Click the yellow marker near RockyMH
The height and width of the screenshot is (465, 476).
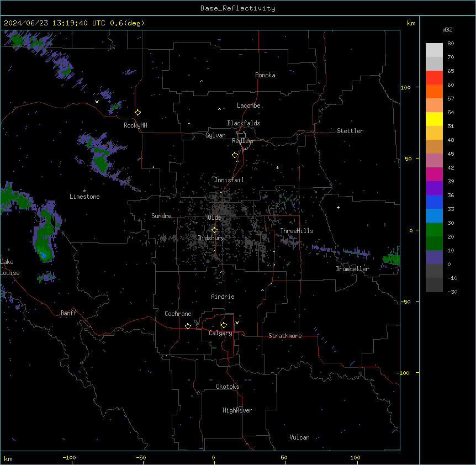click(x=138, y=113)
